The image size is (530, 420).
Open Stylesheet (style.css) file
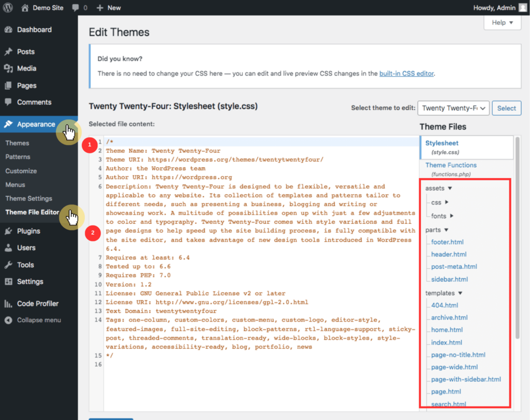(466, 148)
